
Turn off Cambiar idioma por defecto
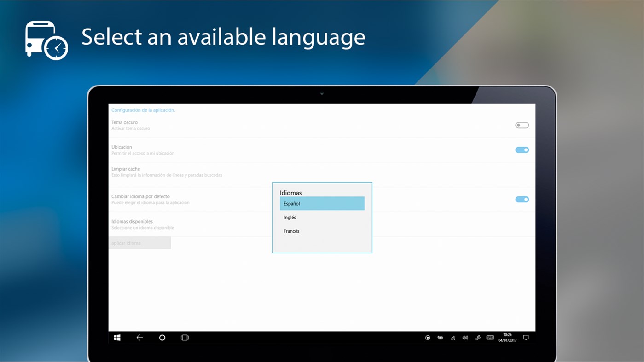pyautogui.click(x=522, y=199)
